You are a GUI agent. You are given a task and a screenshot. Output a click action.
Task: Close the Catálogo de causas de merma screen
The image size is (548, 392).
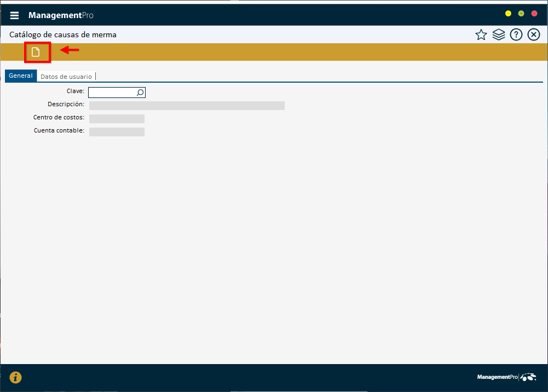tap(533, 34)
